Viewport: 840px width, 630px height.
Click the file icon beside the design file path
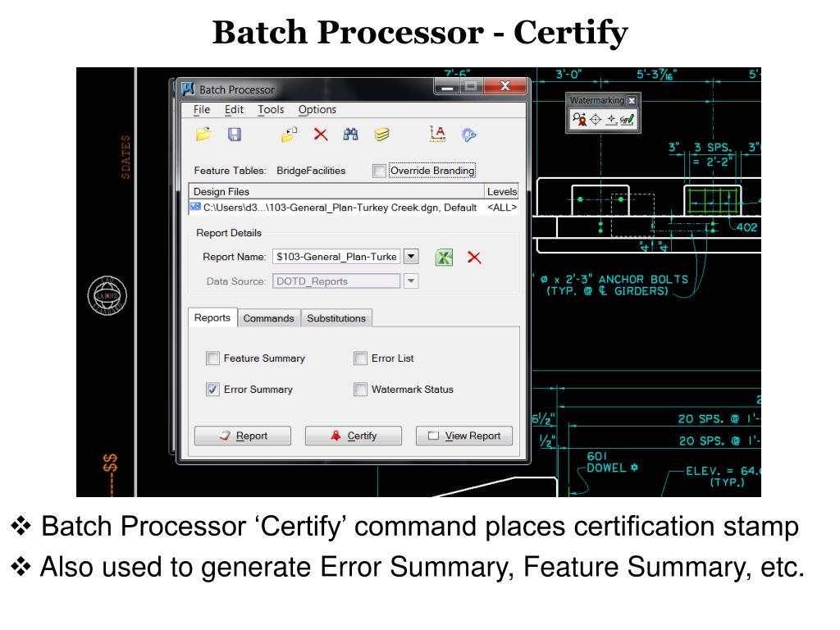pyautogui.click(x=195, y=207)
